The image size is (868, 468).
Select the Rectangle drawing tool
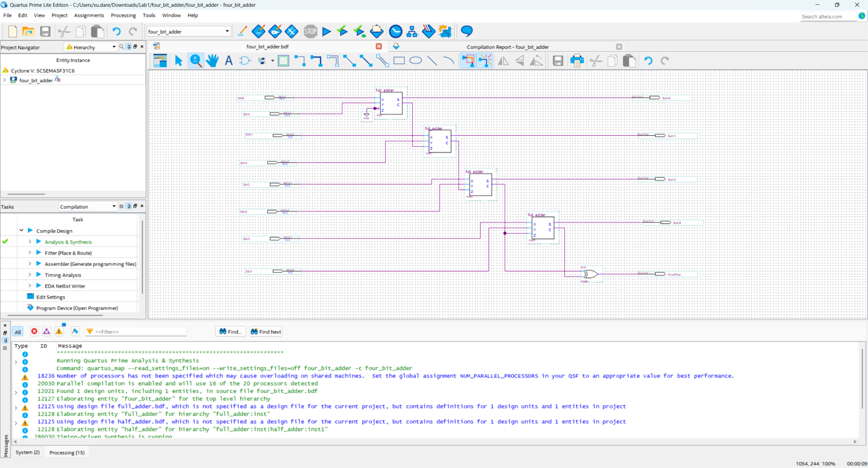pos(399,61)
